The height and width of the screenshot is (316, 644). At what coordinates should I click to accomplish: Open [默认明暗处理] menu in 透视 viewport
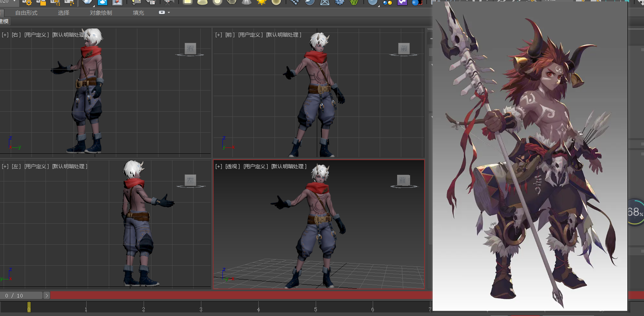point(289,167)
